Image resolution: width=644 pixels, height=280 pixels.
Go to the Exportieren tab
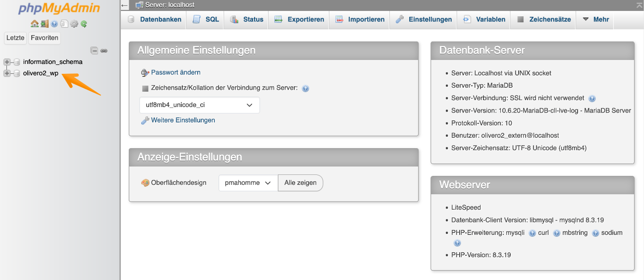[299, 19]
